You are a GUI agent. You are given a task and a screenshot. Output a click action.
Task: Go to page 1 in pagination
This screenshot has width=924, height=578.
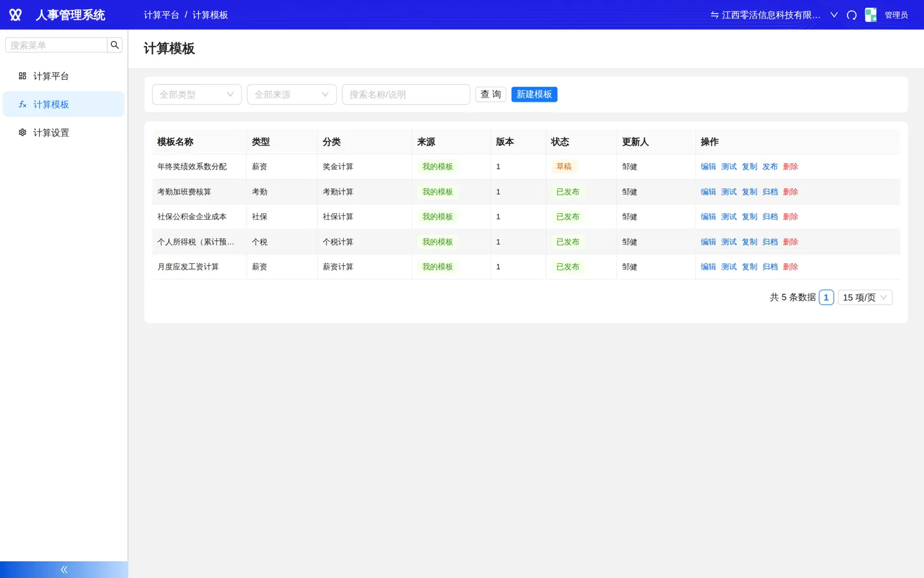coord(826,297)
